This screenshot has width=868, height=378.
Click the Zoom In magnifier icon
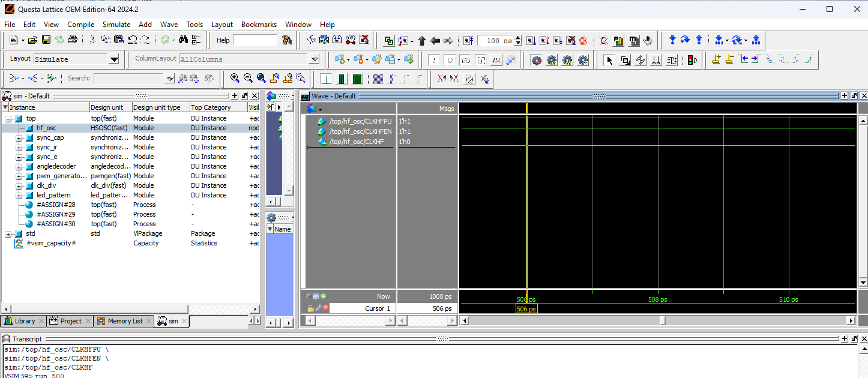(x=235, y=78)
